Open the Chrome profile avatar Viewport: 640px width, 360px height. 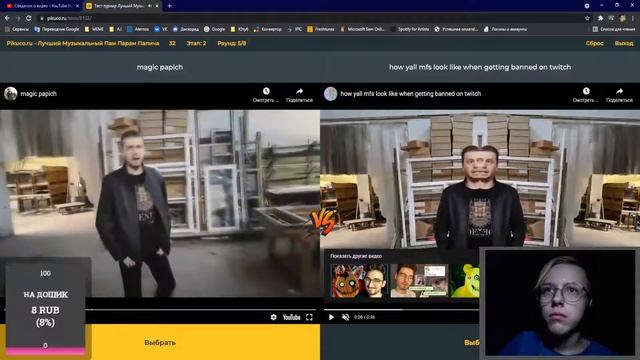click(622, 18)
